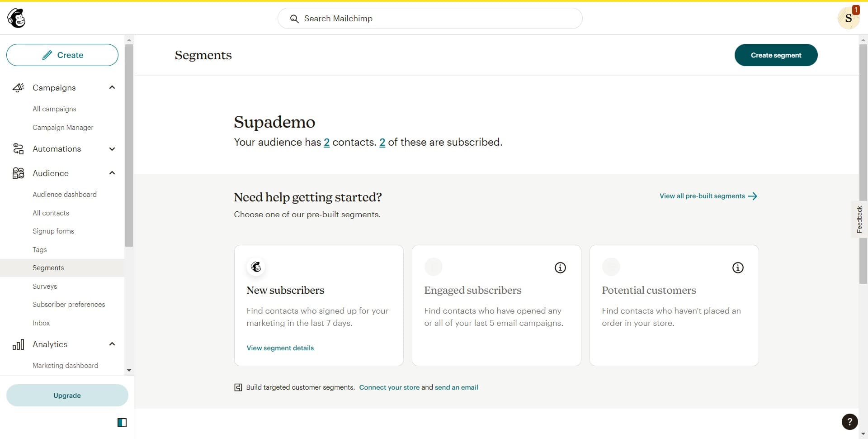Image resolution: width=868 pixels, height=439 pixels.
Task: Click the sidebar vertical scrollbar
Action: (129, 145)
